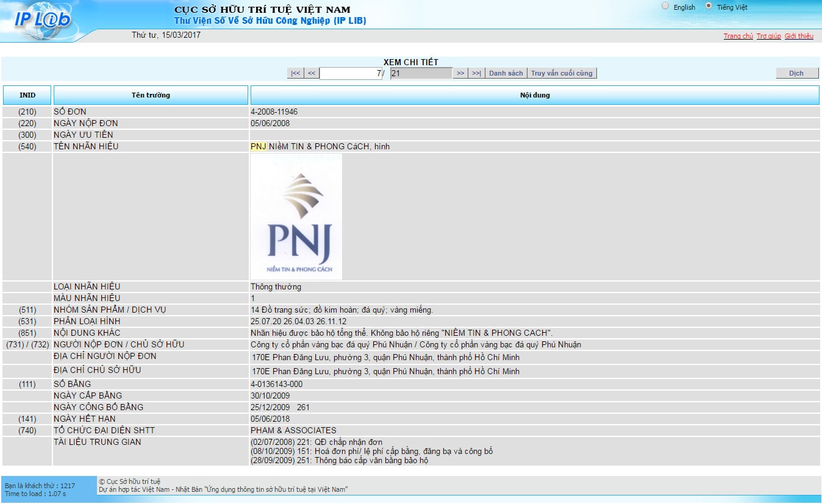
Task: Click the applicant name Công ty cổ phần vàng bạc
Action: 416,344
